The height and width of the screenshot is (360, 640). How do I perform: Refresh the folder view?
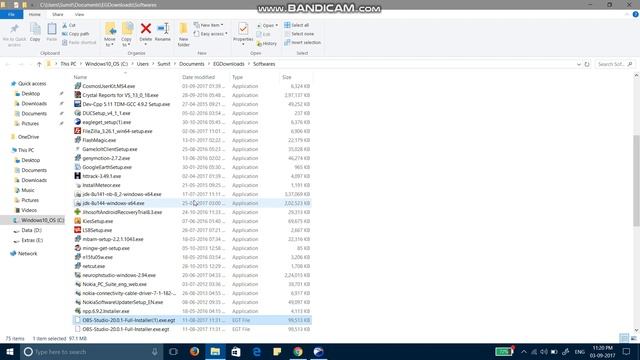(587, 64)
